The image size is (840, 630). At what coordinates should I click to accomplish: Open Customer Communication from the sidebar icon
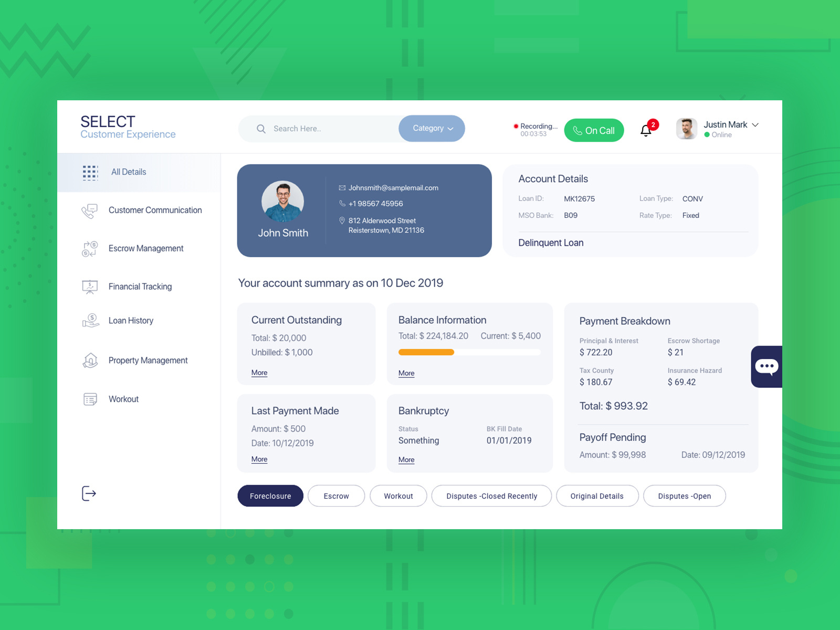pyautogui.click(x=90, y=210)
